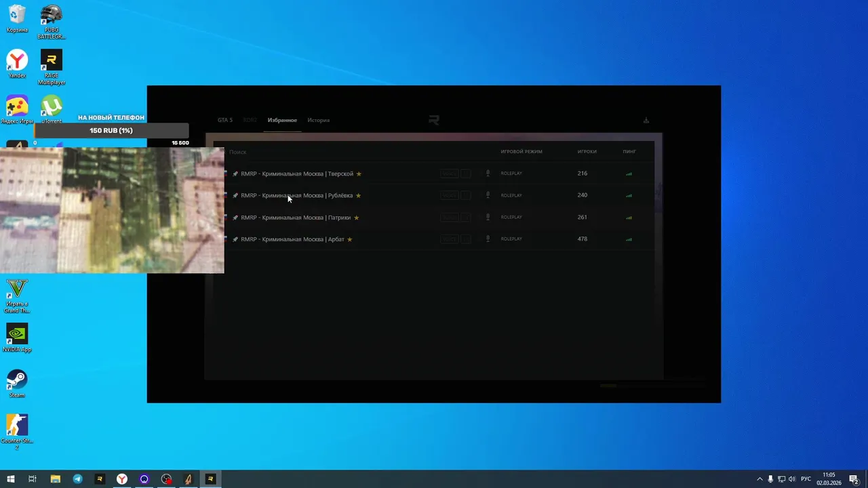
Task: Unfavorite the Тверской server star
Action: pos(359,174)
